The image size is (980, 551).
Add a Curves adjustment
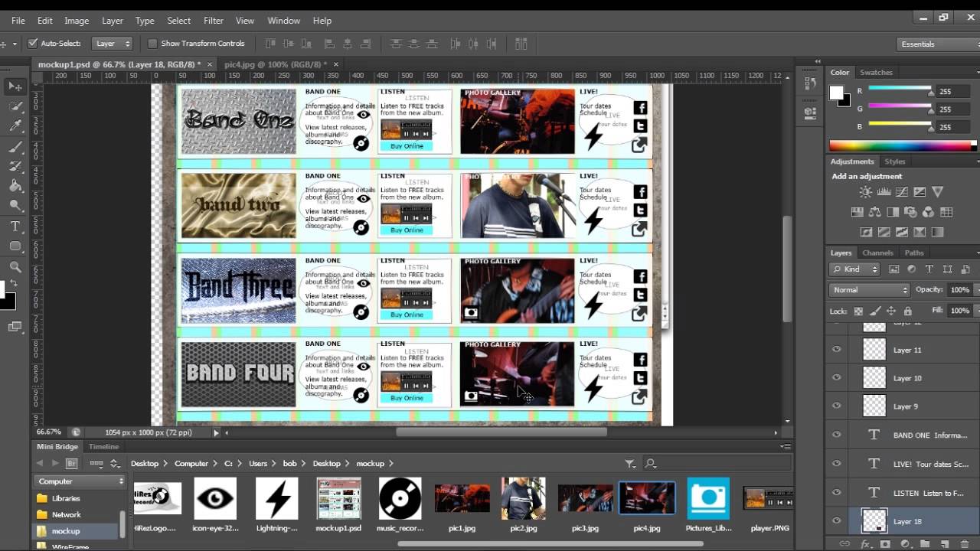pos(902,192)
